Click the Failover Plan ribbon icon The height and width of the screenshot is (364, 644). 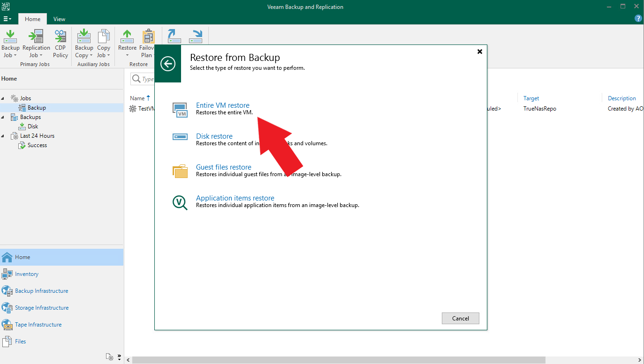click(x=148, y=36)
